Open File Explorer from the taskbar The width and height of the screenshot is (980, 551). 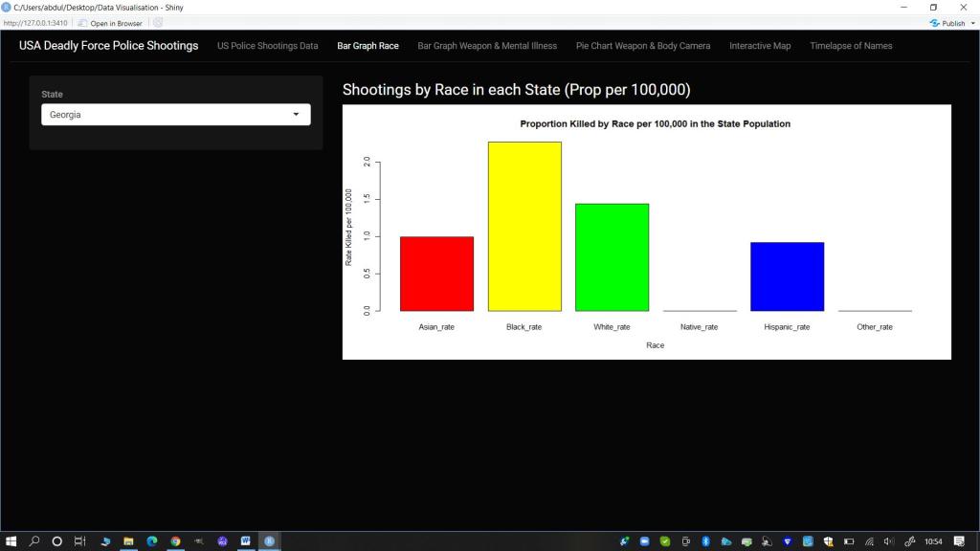(x=128, y=540)
